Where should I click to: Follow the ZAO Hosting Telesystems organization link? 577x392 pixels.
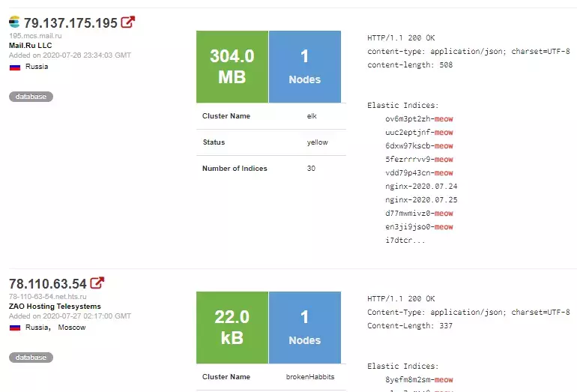(55, 307)
